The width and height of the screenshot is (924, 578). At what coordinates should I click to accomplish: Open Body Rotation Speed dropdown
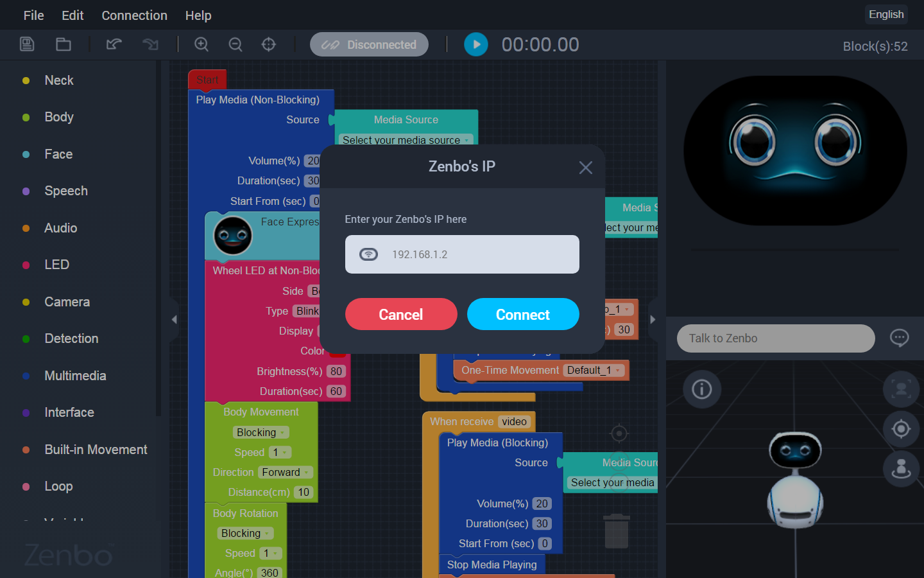coord(271,554)
